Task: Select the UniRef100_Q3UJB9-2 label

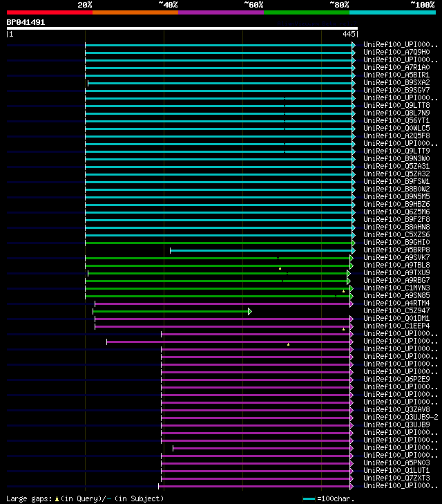Action: 401,417
